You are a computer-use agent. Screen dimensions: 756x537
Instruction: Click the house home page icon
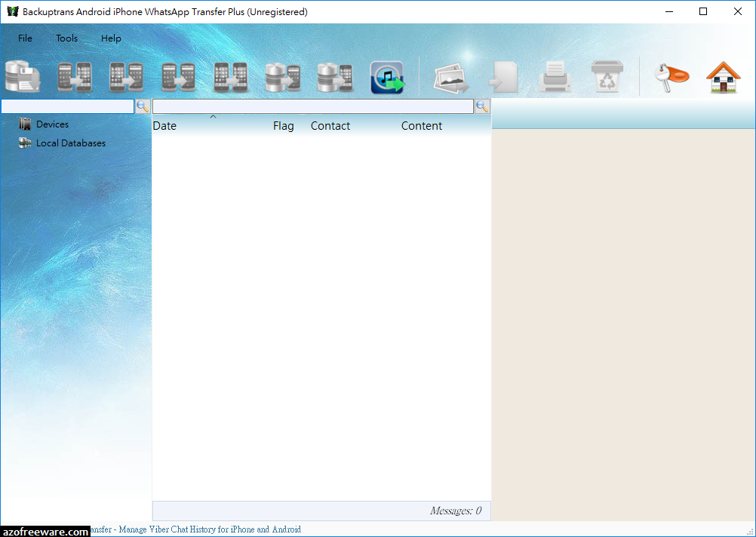(x=724, y=77)
